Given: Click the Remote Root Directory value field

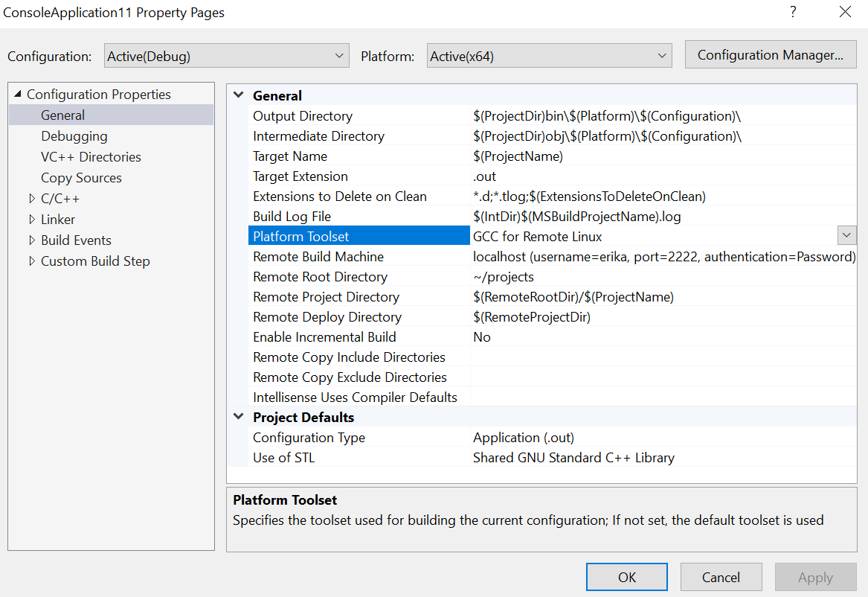Looking at the screenshot, I should (x=662, y=277).
